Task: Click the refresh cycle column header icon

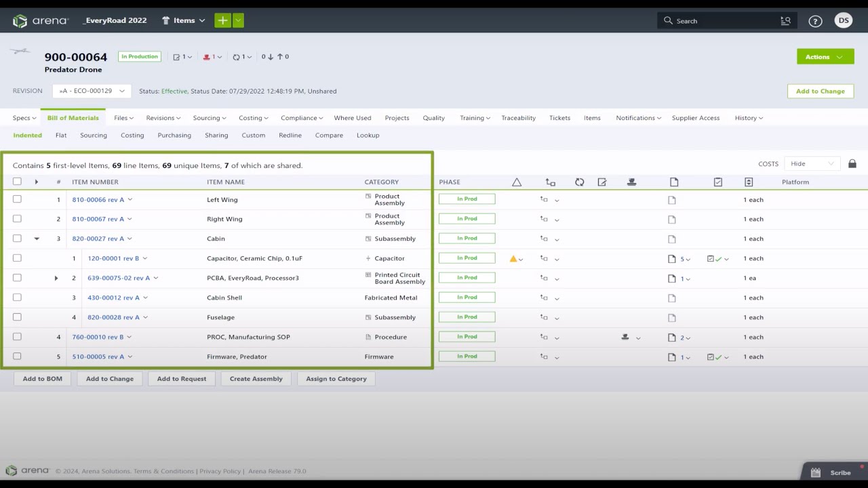Action: click(x=579, y=182)
